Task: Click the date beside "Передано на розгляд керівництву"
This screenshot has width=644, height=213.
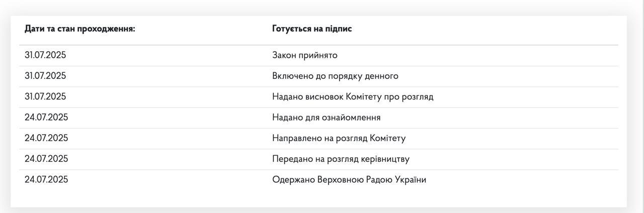Action: [46, 159]
